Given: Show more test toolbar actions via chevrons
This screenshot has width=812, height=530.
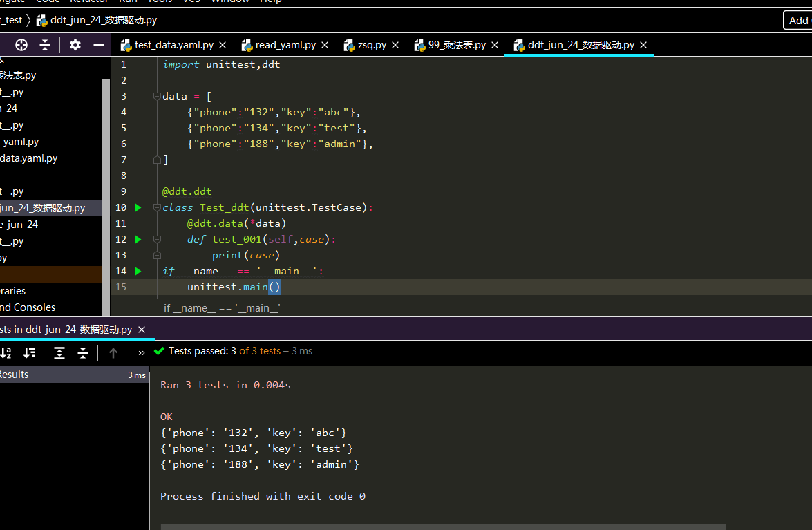Looking at the screenshot, I should click(x=142, y=353).
